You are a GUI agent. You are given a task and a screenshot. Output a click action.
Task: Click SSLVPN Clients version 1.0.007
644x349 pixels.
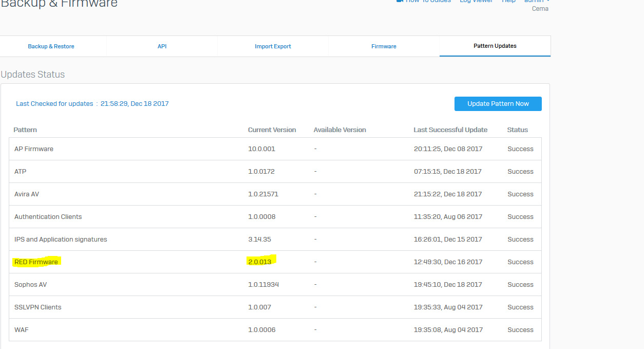point(260,307)
